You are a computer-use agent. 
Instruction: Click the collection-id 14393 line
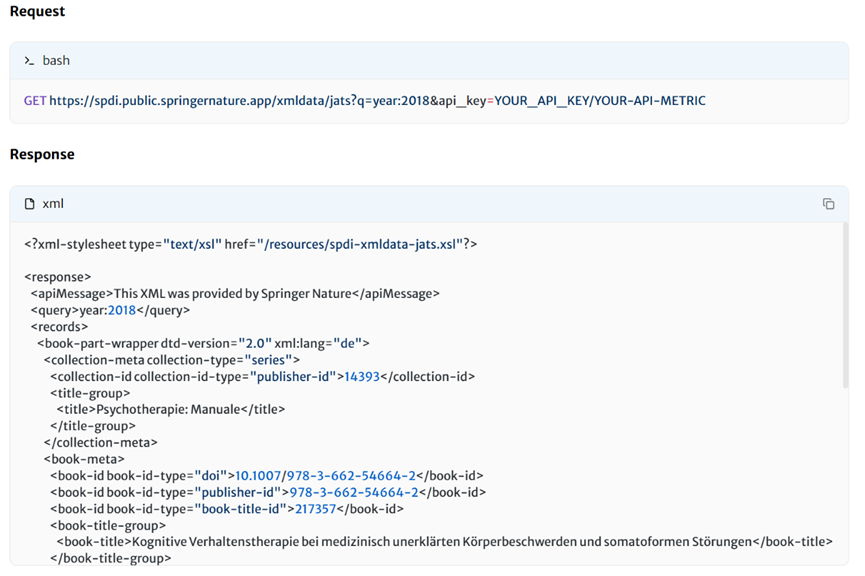pyautogui.click(x=263, y=377)
